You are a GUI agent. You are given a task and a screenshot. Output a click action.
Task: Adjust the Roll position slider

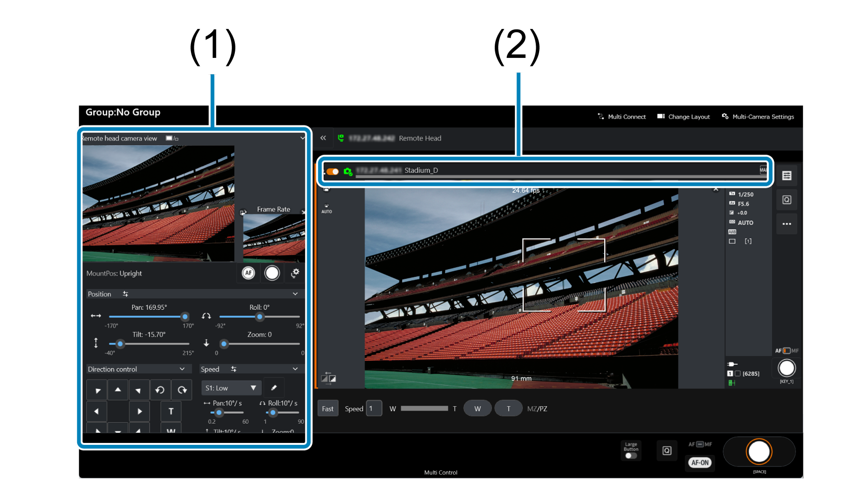(259, 317)
